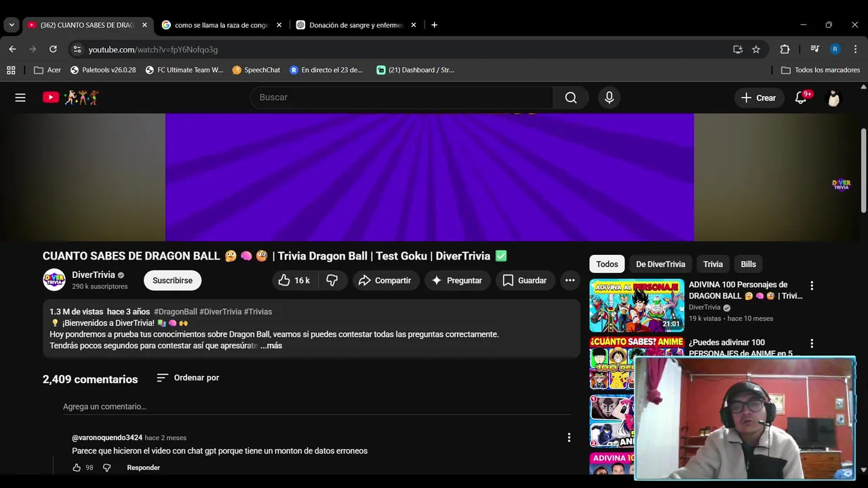
Task: Focus the Agrega un comentario field
Action: pos(317,407)
